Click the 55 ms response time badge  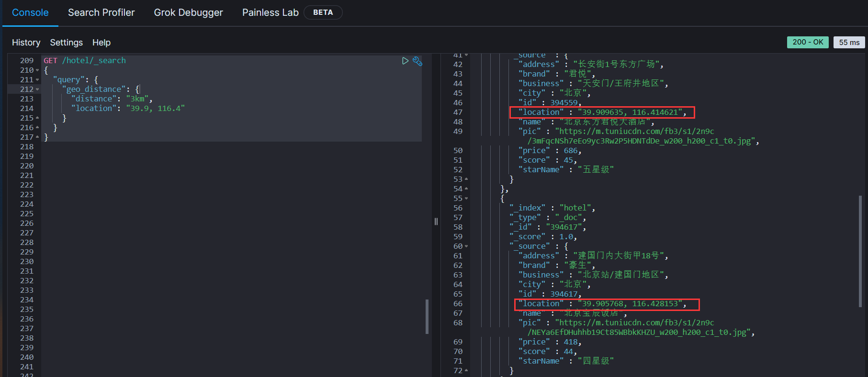(x=849, y=42)
